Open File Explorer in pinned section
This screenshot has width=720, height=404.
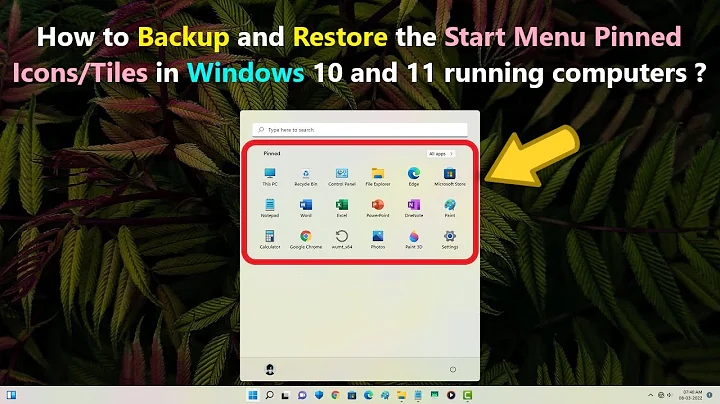377,177
